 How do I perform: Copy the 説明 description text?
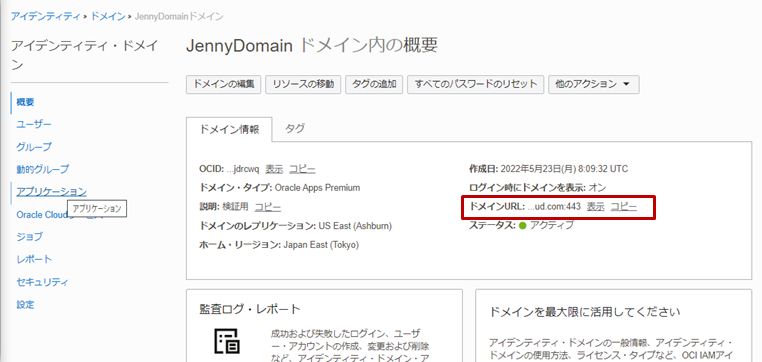(268, 207)
